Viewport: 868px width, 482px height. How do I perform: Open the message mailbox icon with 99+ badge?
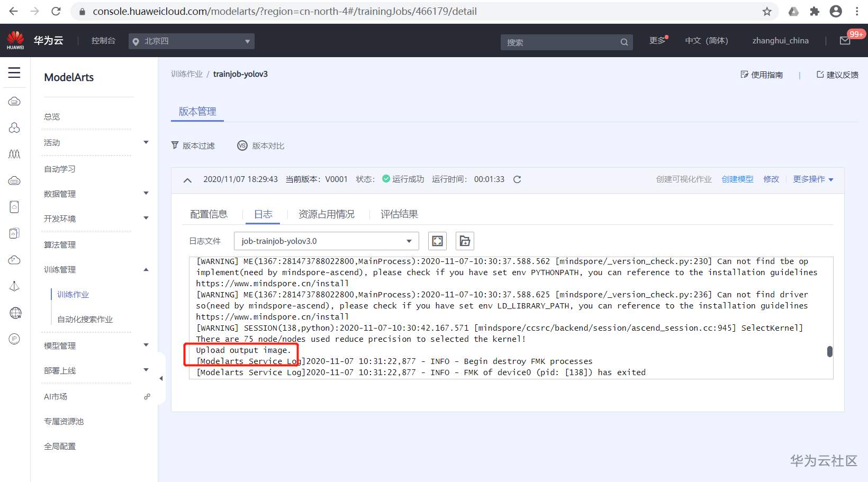846,40
